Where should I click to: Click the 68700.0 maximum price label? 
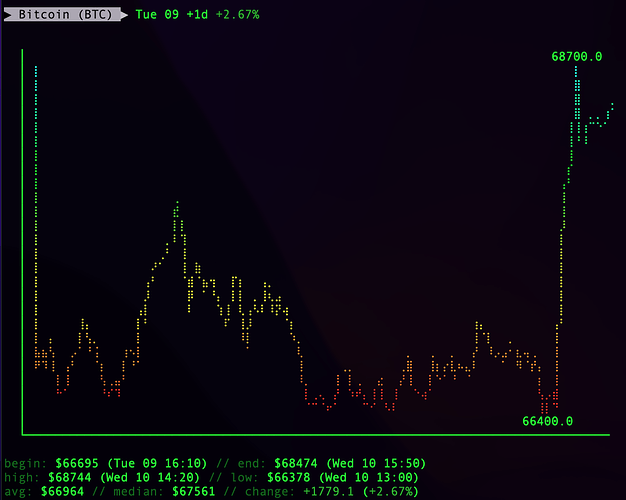(577, 56)
